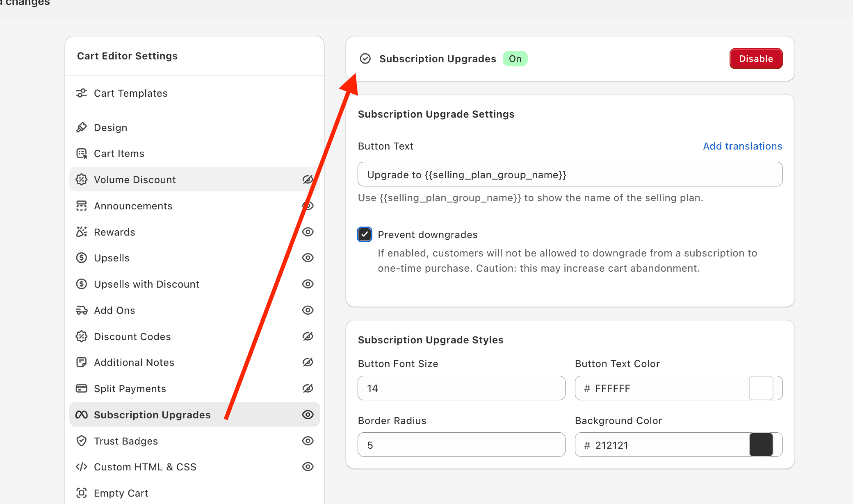Click the Volume Discount badge icon
The image size is (853, 504).
(x=82, y=179)
